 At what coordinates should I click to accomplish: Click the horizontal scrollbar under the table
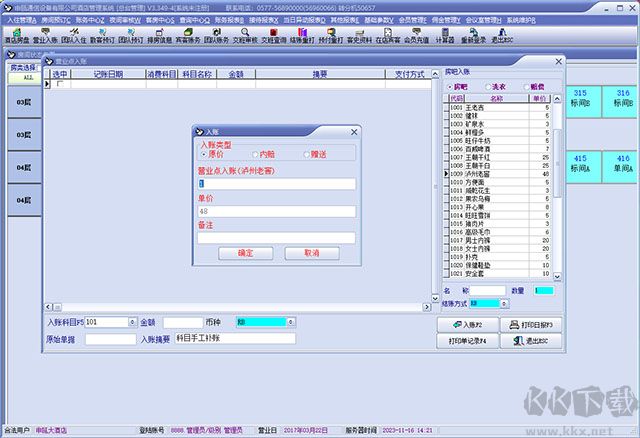click(x=240, y=304)
